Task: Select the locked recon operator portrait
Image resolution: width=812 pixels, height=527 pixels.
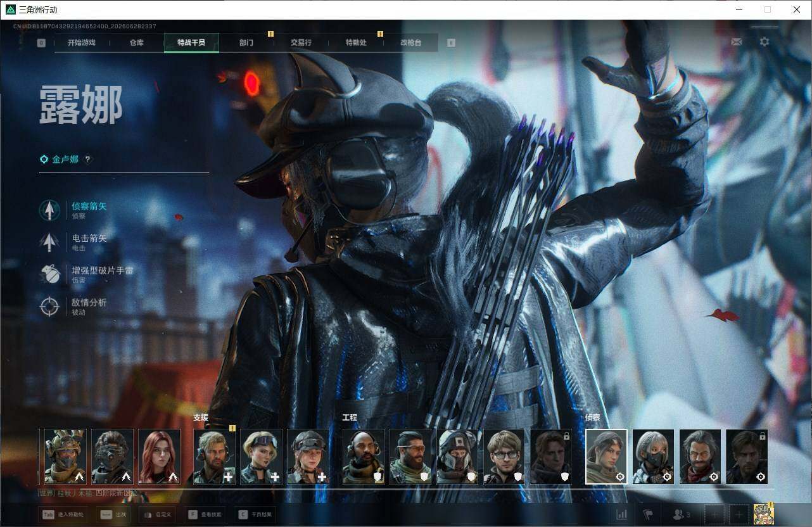Action: coord(747,457)
